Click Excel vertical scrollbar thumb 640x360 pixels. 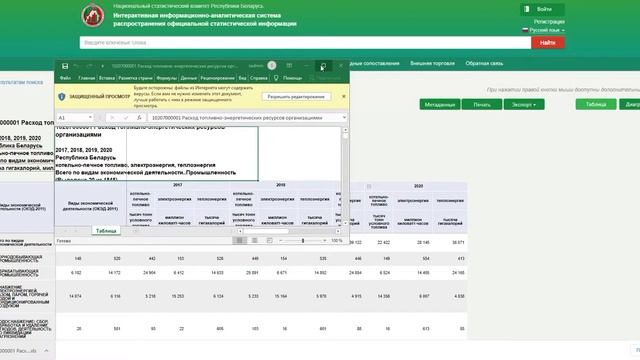[345, 136]
